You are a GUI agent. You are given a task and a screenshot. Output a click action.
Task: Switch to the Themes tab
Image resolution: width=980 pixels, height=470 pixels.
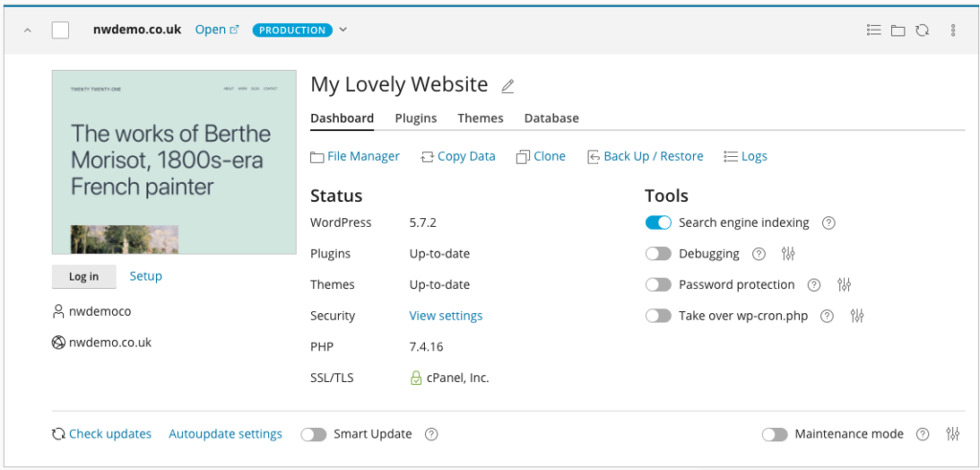(x=480, y=118)
